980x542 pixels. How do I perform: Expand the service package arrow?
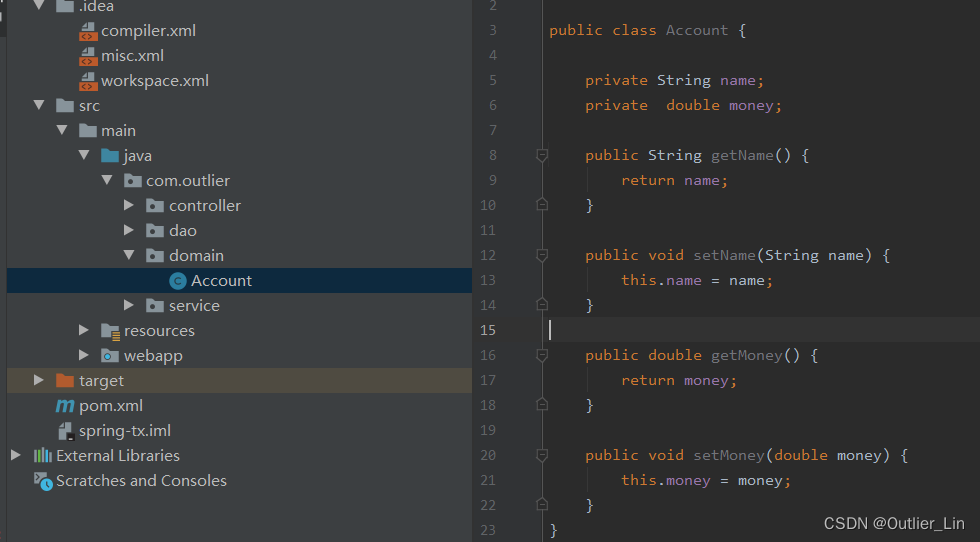tap(129, 305)
